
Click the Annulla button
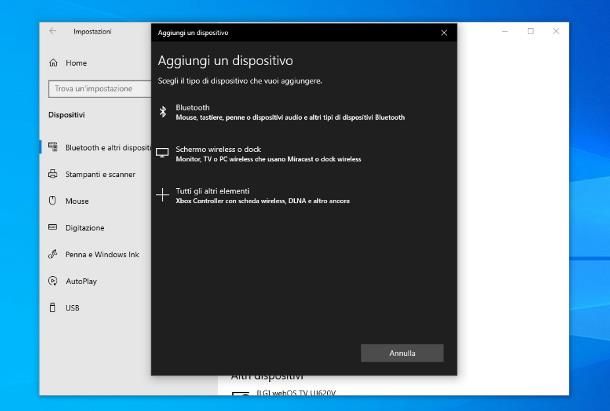[x=402, y=353]
